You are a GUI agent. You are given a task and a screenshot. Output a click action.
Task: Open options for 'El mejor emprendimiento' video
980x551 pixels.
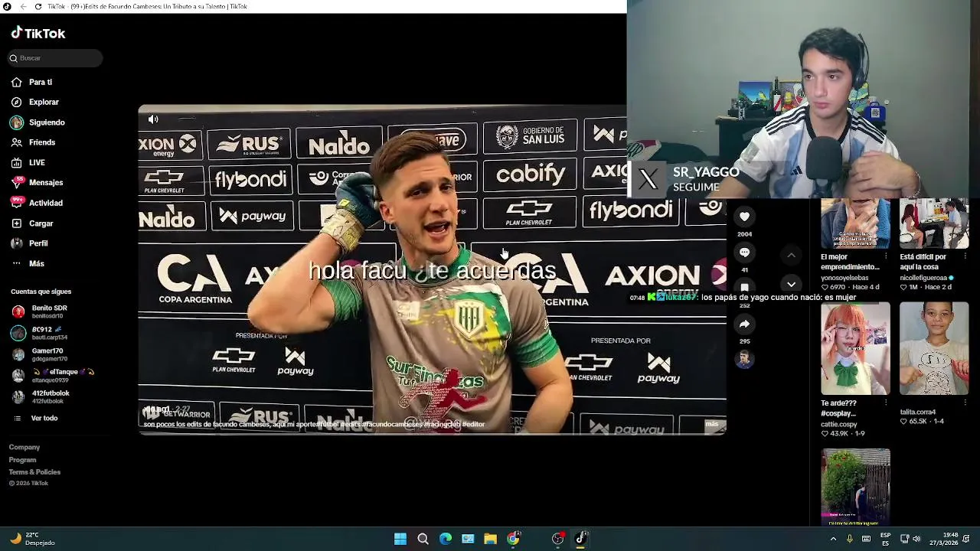[x=886, y=258]
